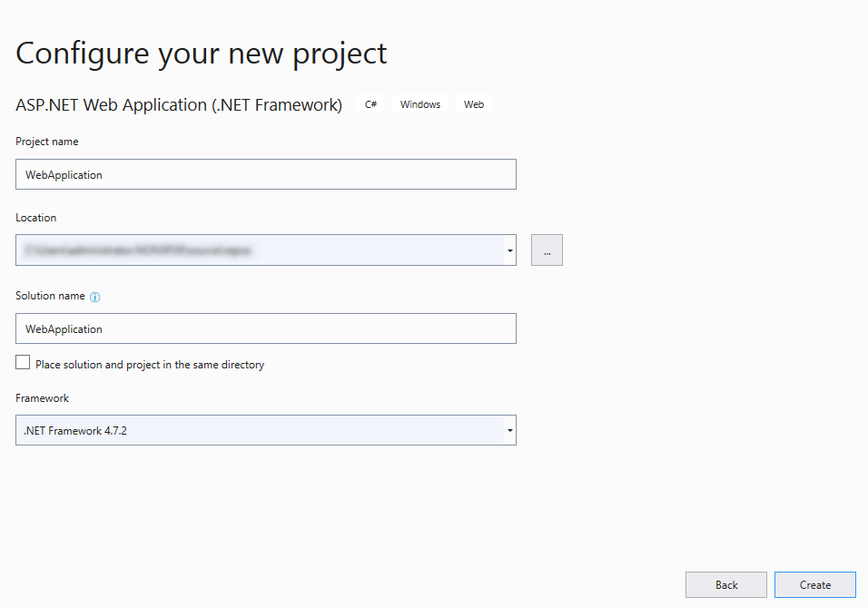Check Place solution and project in same directory
The width and height of the screenshot is (868, 607).
[23, 362]
